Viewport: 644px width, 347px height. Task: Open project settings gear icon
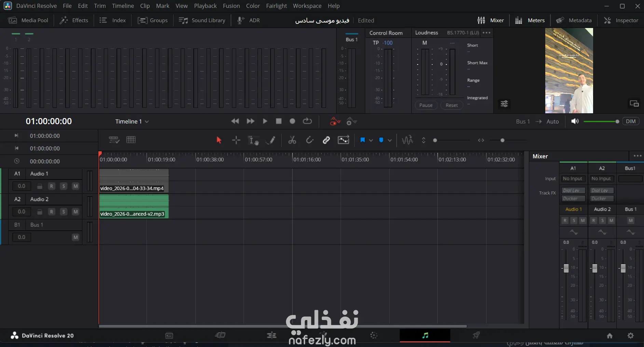pyautogui.click(x=631, y=336)
